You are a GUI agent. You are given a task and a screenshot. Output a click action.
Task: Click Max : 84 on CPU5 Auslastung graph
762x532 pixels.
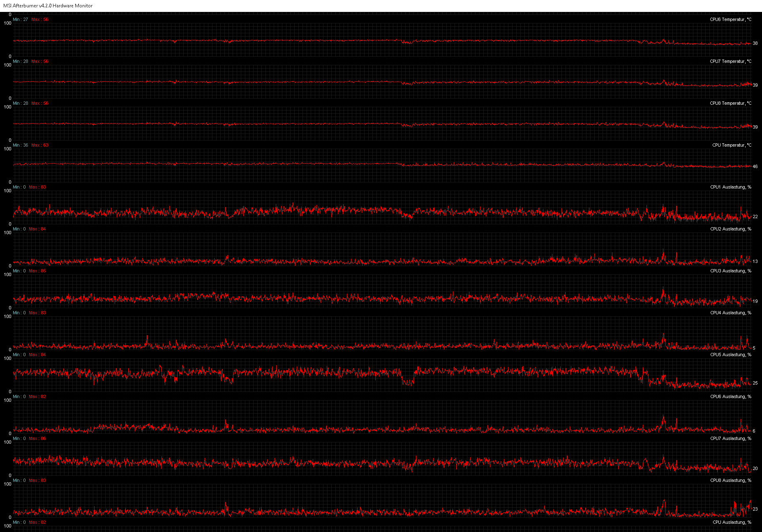pyautogui.click(x=37, y=355)
